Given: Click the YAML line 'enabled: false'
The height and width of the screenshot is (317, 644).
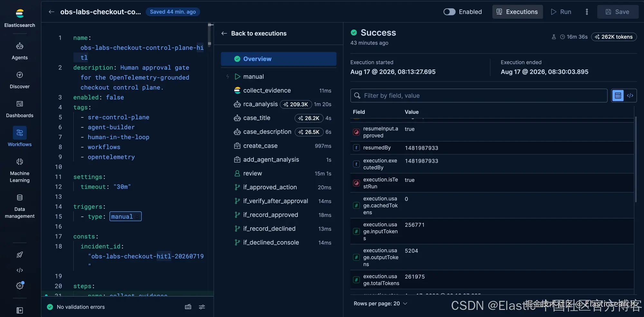Looking at the screenshot, I should pyautogui.click(x=99, y=97).
